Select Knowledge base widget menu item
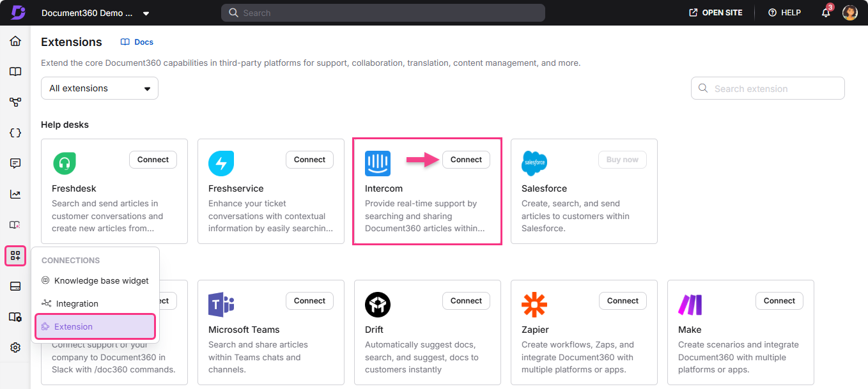868x389 pixels. click(95, 280)
